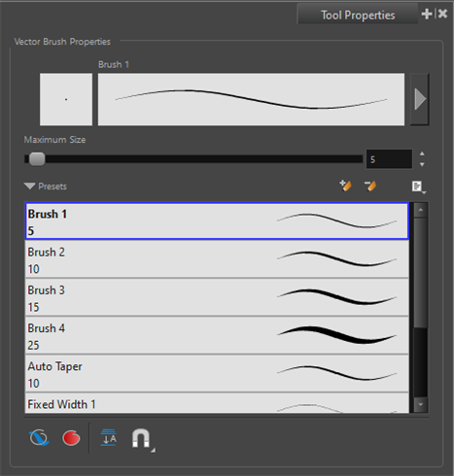The height and width of the screenshot is (476, 454).
Task: Select the Auto Taper preset
Action: pos(217,374)
